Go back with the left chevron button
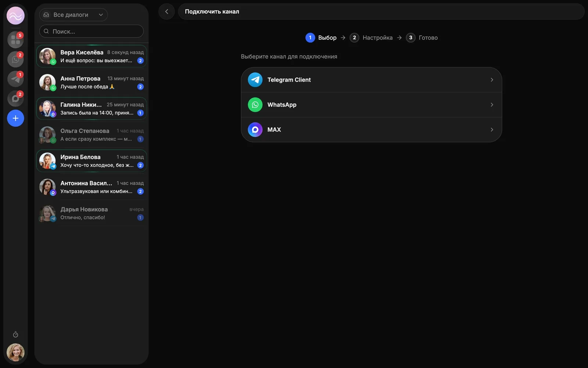This screenshot has height=368, width=588. (x=167, y=11)
